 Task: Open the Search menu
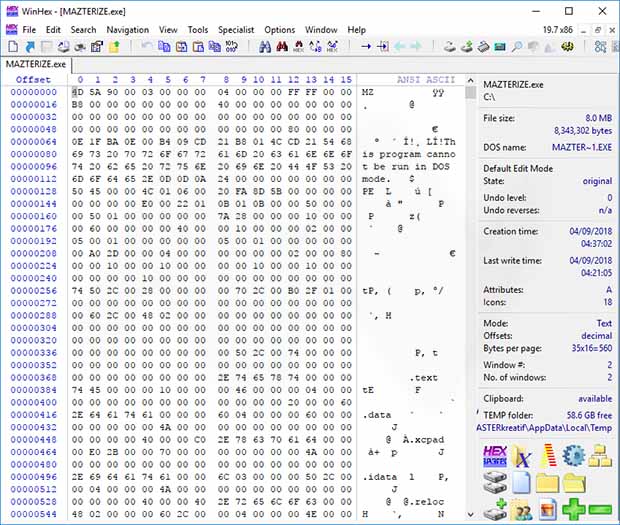[83, 30]
